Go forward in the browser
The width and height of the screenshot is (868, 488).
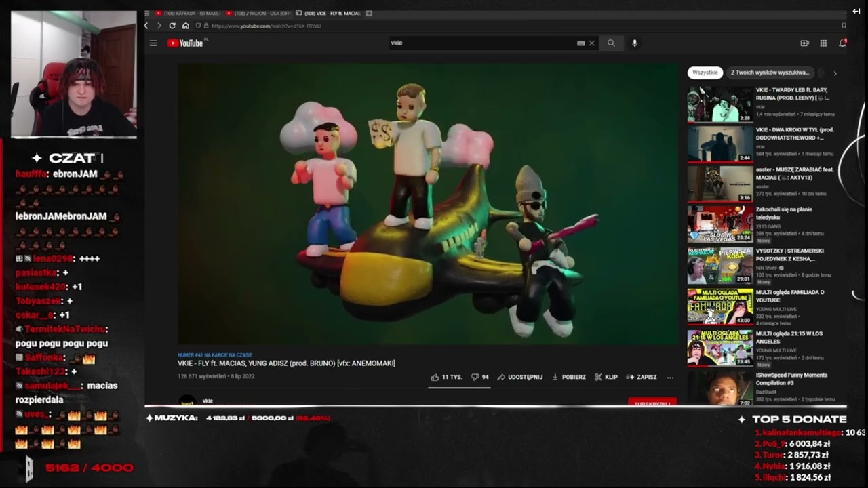[x=159, y=26]
